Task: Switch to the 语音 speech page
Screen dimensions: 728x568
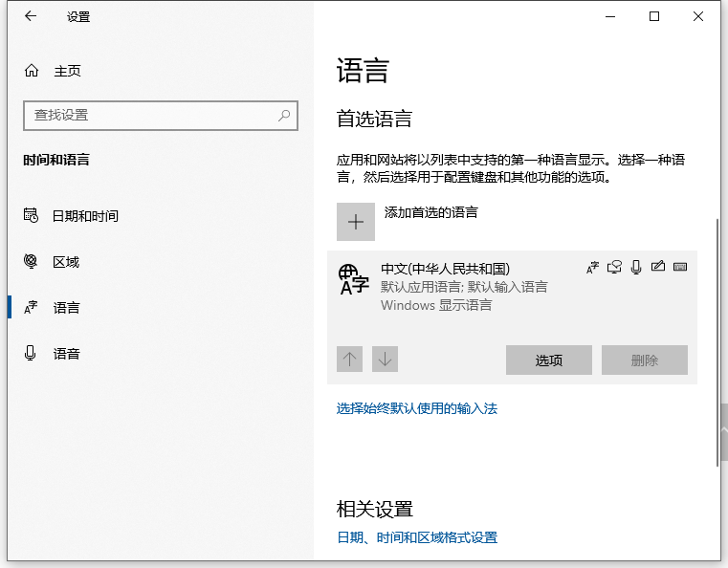Action: pos(65,354)
